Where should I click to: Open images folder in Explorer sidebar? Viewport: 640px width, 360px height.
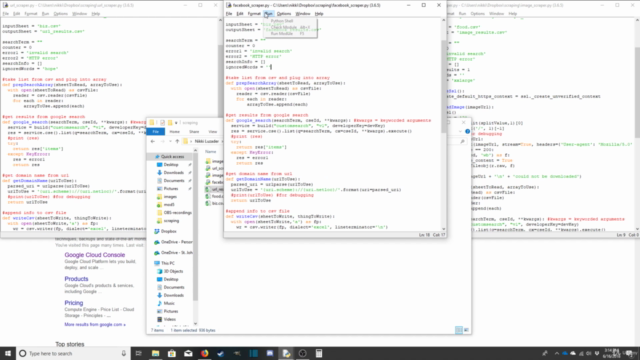click(x=170, y=197)
